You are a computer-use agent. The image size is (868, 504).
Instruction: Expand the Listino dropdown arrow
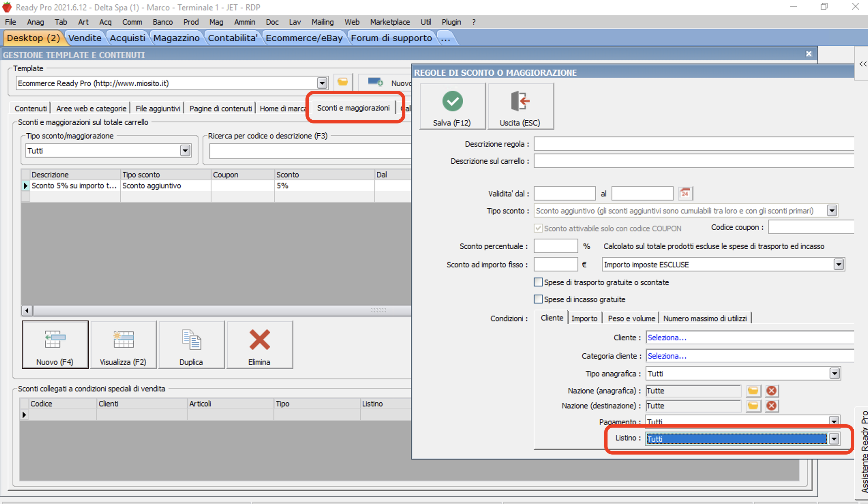[834, 439]
